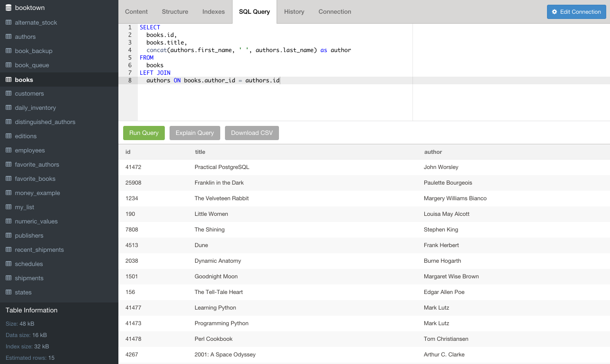Image resolution: width=610 pixels, height=364 pixels.
Task: Select the distinguished_authors table
Action: click(45, 122)
